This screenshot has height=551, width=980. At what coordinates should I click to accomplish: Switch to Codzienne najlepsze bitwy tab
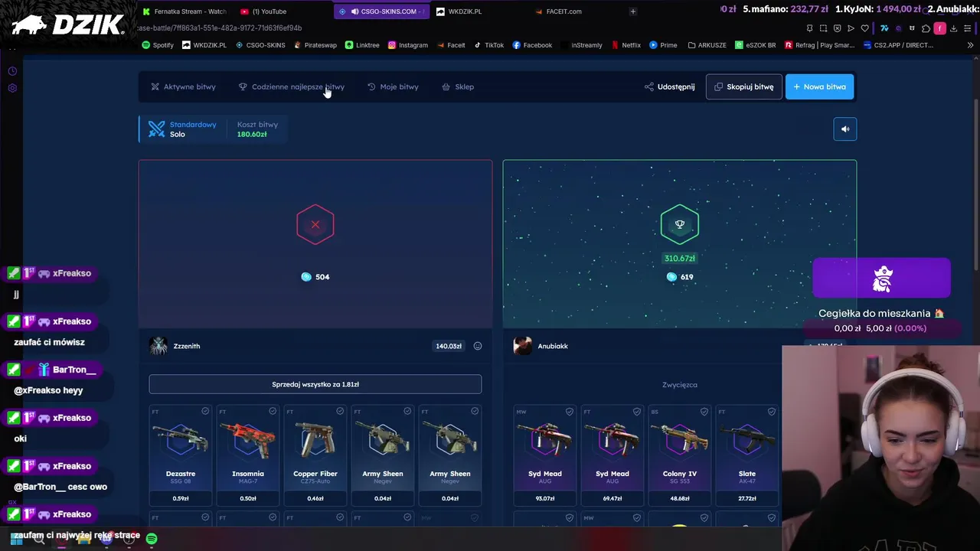[292, 86]
